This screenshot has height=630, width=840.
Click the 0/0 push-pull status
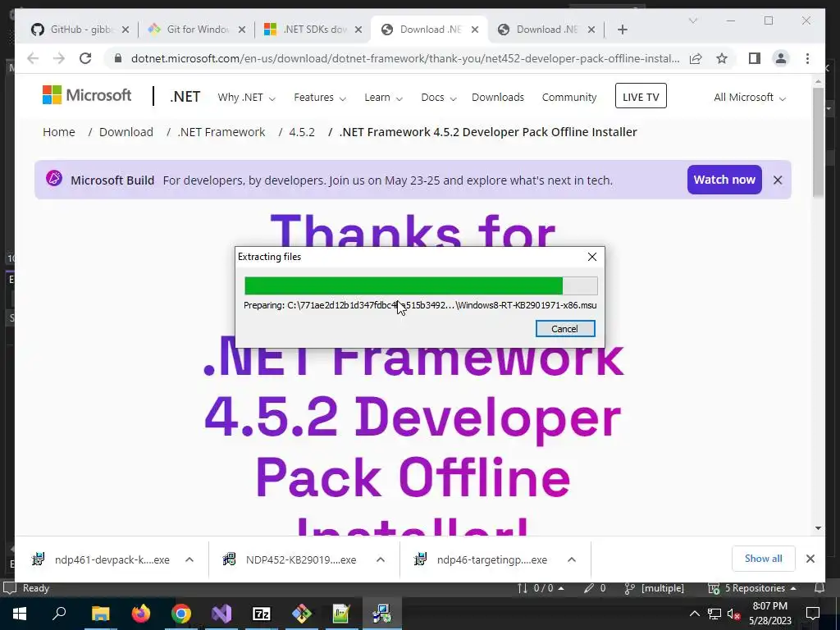[540, 588]
